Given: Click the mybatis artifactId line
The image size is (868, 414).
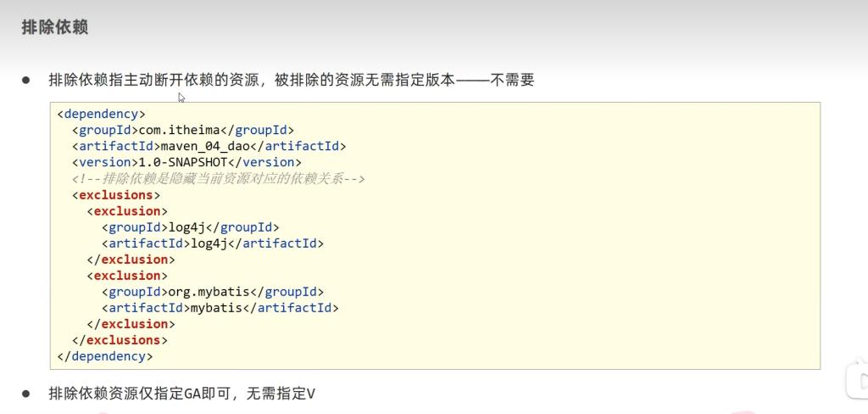Looking at the screenshot, I should click(220, 307).
